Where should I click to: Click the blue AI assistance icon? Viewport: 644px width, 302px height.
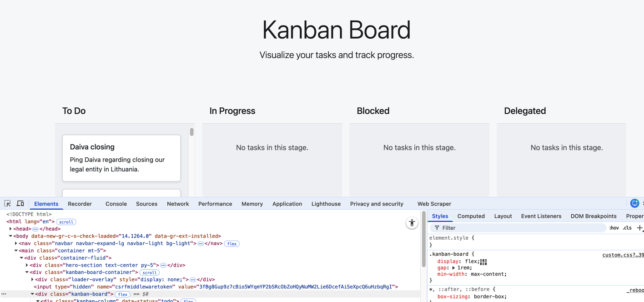(x=634, y=203)
